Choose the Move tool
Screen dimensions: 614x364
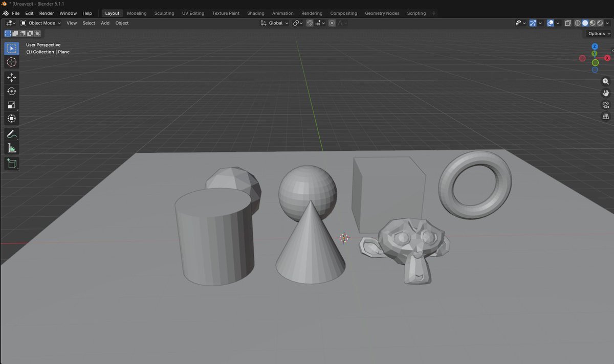12,78
